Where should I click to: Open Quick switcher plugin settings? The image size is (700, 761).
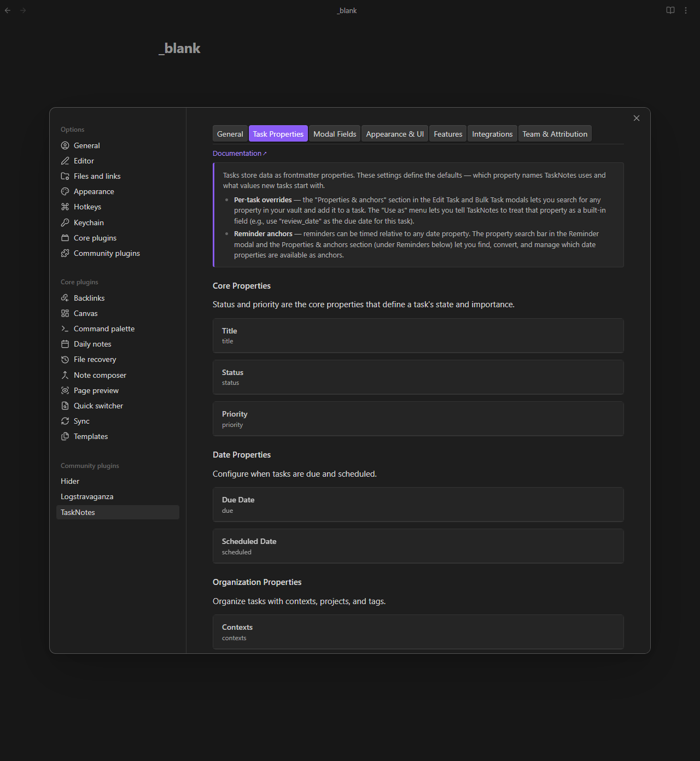click(98, 406)
